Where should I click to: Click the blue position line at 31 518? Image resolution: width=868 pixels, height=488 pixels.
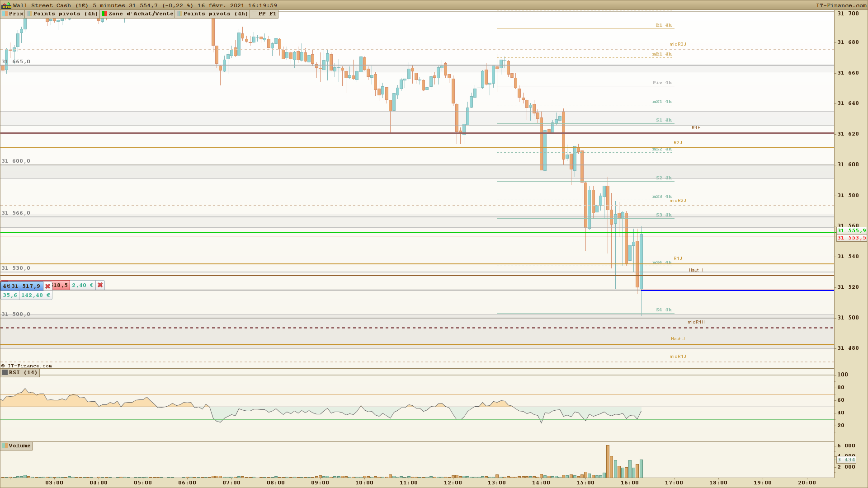point(737,291)
